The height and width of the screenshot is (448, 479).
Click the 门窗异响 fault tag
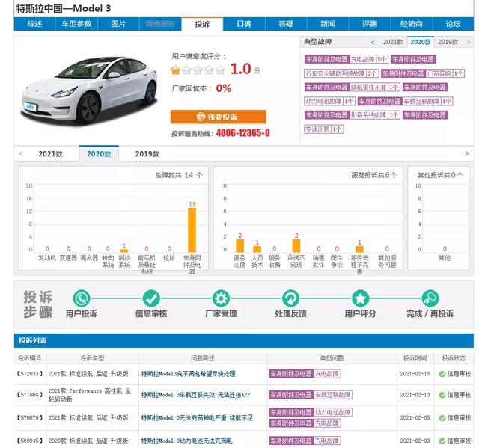click(x=423, y=73)
